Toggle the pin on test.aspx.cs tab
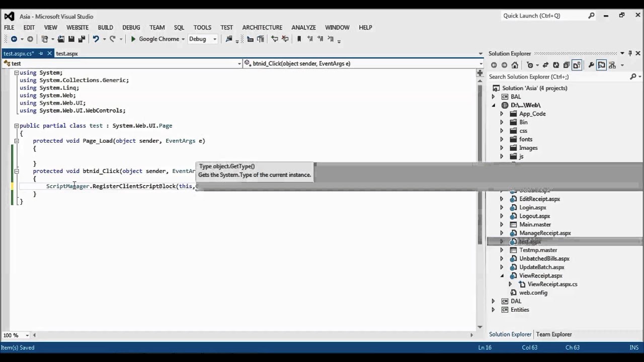644x362 pixels. coord(41,53)
